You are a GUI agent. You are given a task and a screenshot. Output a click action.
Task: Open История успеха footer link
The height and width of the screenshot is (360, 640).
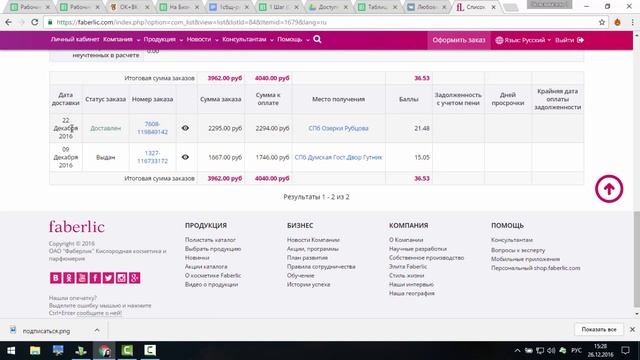click(309, 284)
